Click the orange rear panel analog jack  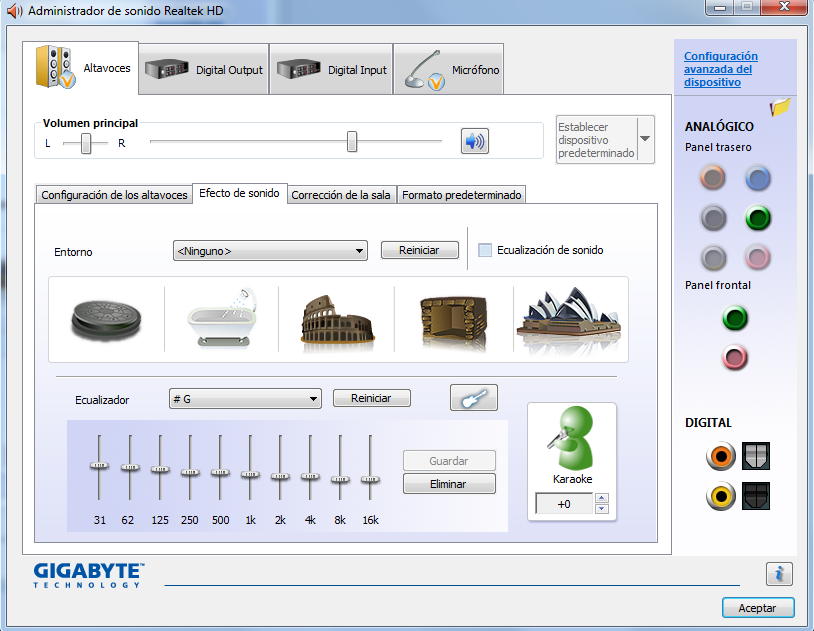pos(713,178)
